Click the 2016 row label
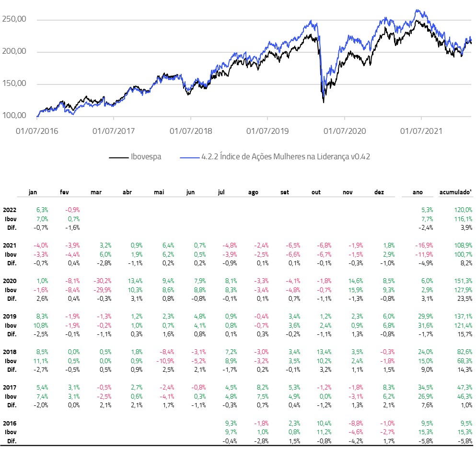Image resolution: width=476 pixels, height=450 pixels. (x=10, y=423)
